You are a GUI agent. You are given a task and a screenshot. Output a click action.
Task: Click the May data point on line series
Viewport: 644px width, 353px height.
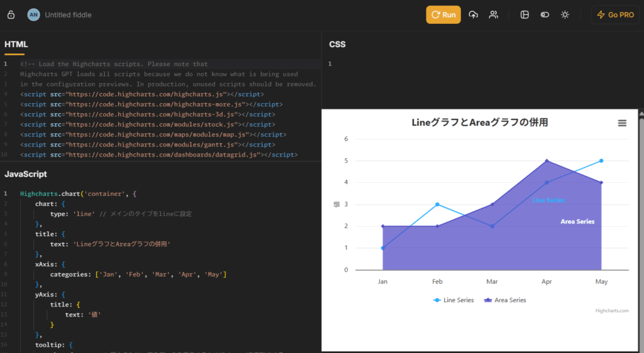point(601,161)
